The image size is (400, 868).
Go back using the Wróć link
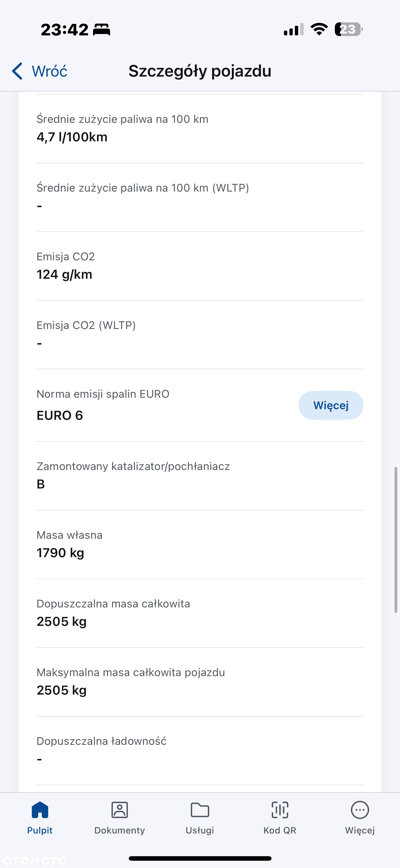(49, 71)
